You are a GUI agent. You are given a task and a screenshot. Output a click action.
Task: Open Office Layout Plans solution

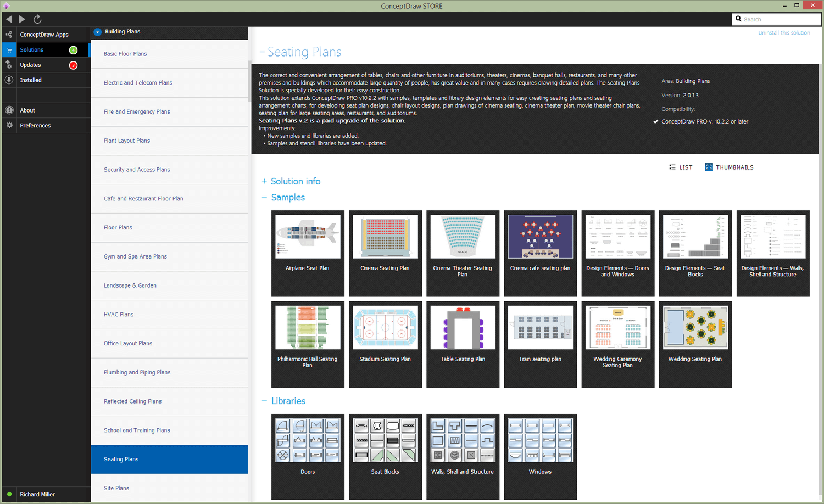(x=169, y=344)
